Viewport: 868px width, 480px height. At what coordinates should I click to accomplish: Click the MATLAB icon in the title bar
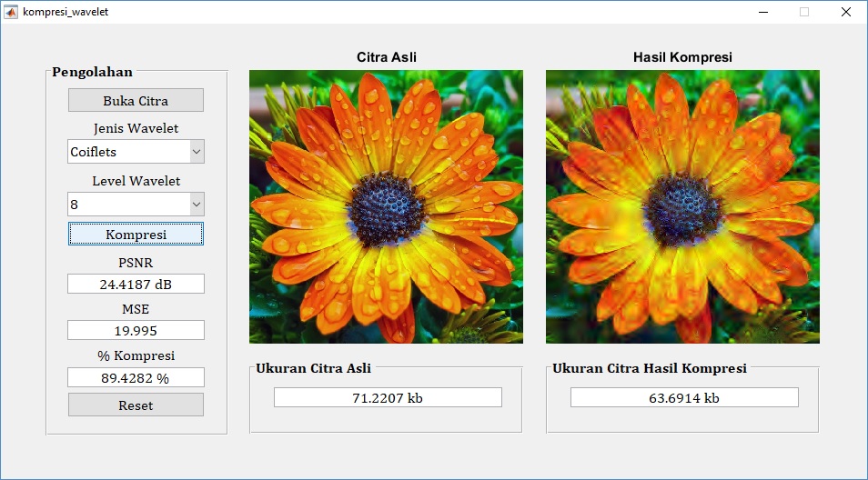11,12
